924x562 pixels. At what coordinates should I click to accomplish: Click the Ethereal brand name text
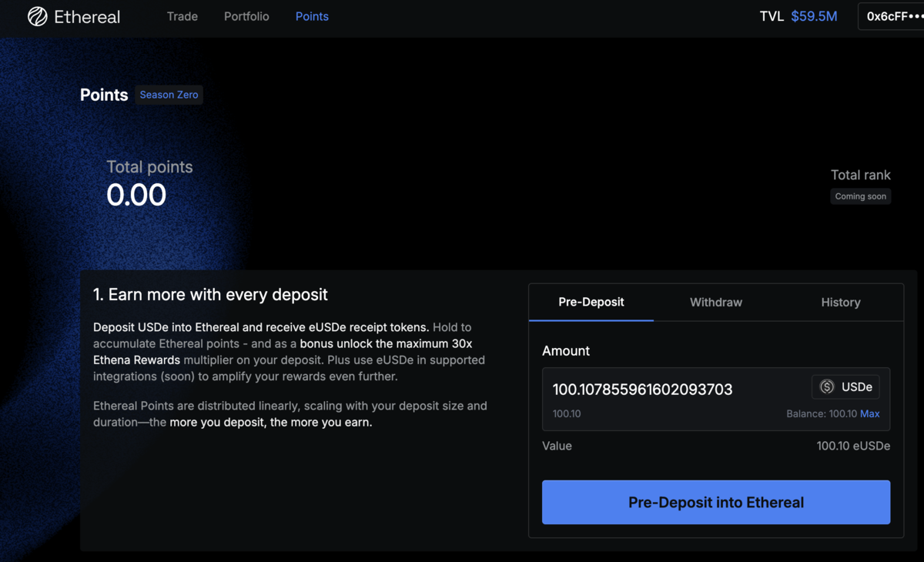(x=87, y=16)
